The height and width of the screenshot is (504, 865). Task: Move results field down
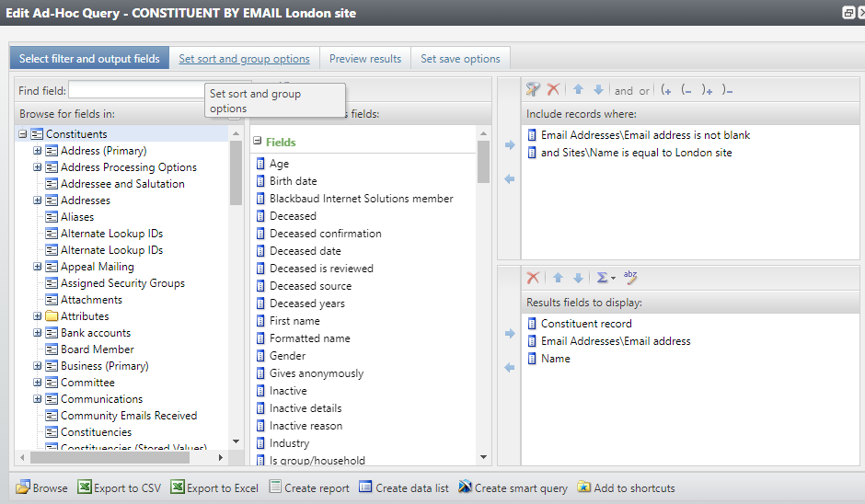578,278
